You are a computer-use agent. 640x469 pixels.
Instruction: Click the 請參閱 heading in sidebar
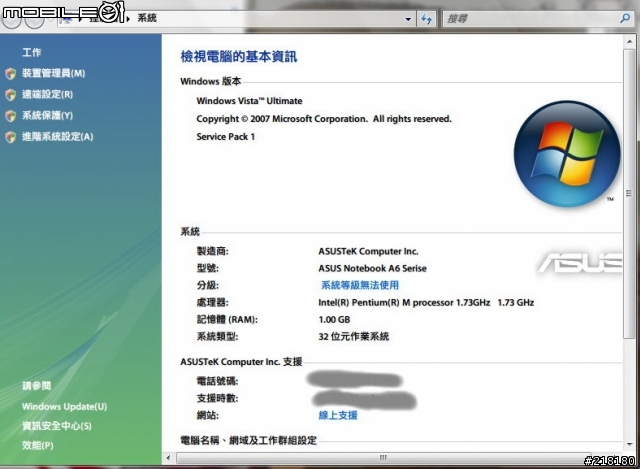pyautogui.click(x=37, y=386)
